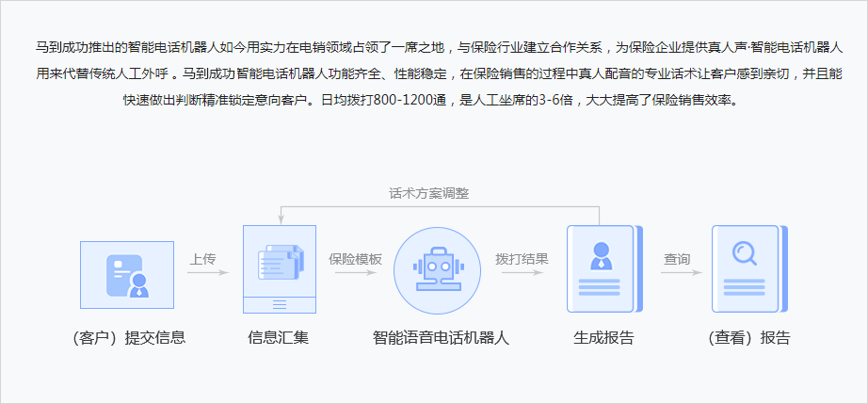This screenshot has width=868, height=404.
Task: Select the 信息汇集 caption
Action: click(x=278, y=338)
